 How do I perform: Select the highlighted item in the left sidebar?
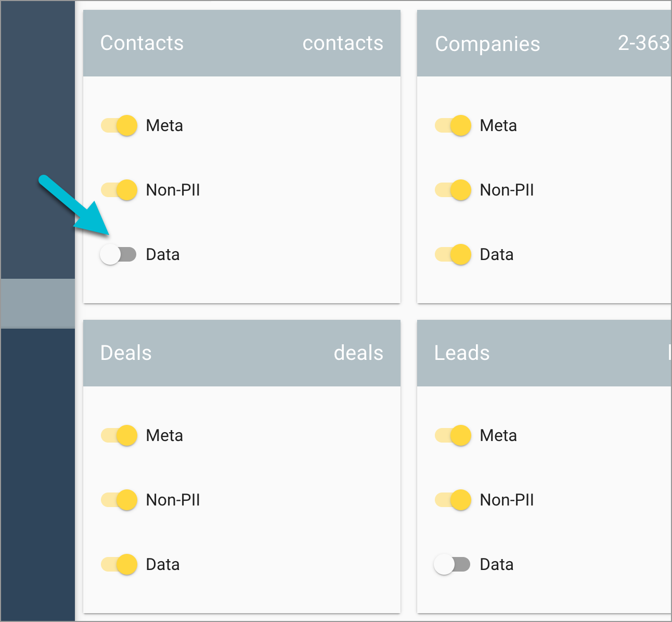point(37,303)
